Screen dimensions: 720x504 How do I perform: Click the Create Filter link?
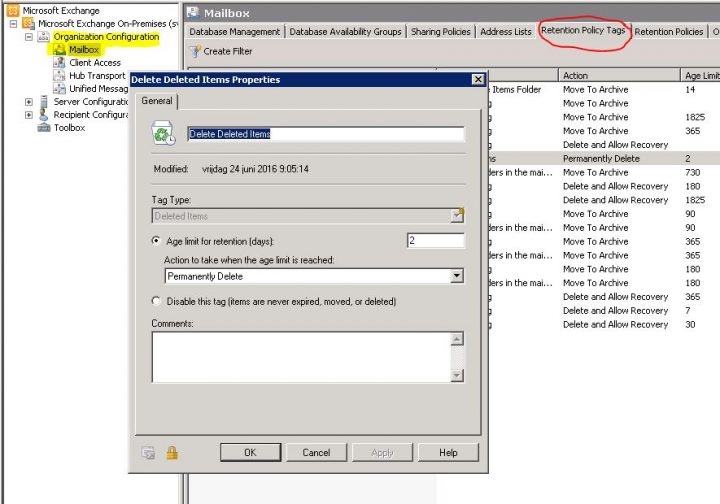click(x=228, y=51)
